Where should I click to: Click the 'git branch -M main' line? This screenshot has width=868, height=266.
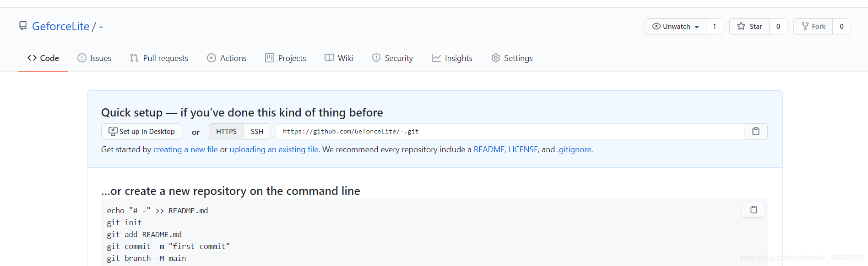point(146,258)
